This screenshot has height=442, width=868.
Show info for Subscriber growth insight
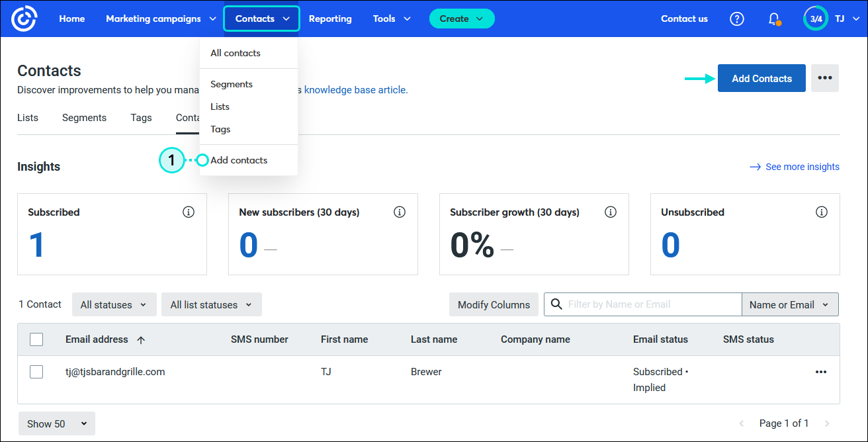tap(611, 212)
